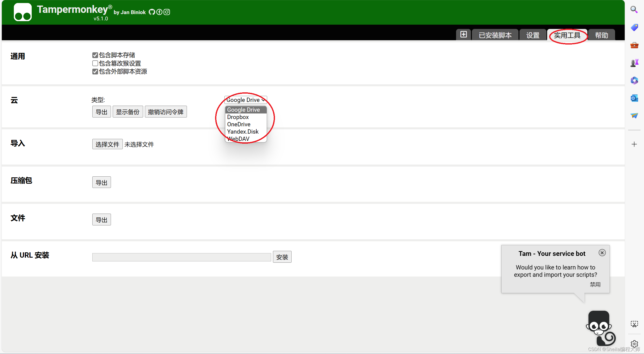Uncheck 包含脚本存储 checkbox
The height and width of the screenshot is (354, 644).
95,55
